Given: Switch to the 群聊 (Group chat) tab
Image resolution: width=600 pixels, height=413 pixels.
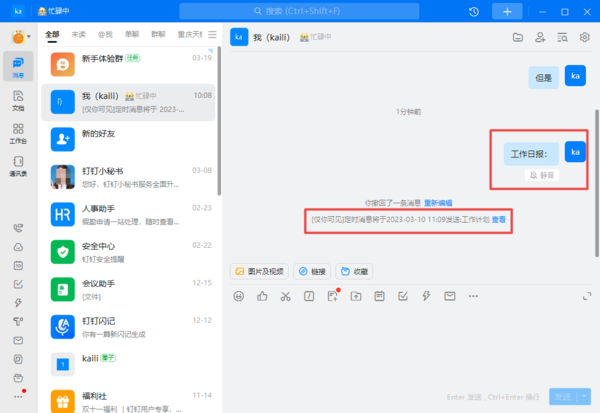Looking at the screenshot, I should (157, 34).
